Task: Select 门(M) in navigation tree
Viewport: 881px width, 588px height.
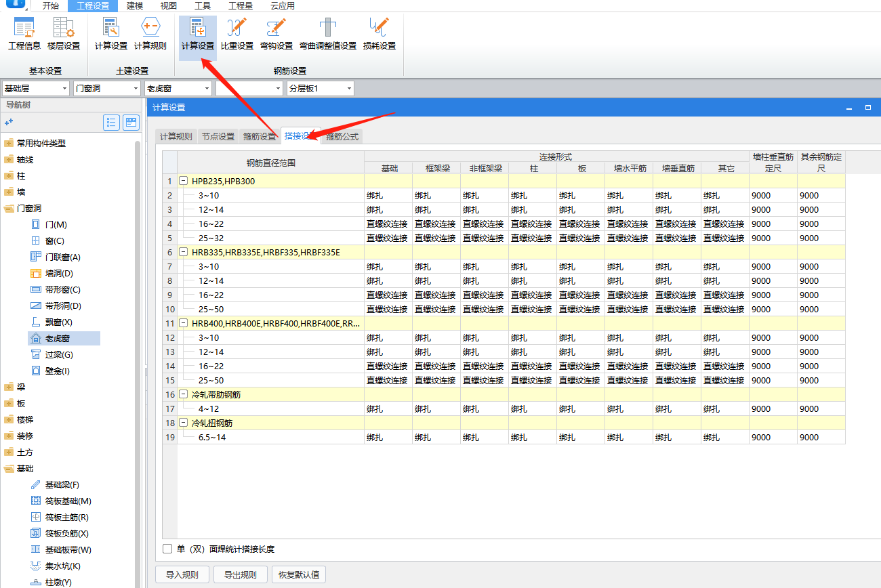Action: coord(49,225)
